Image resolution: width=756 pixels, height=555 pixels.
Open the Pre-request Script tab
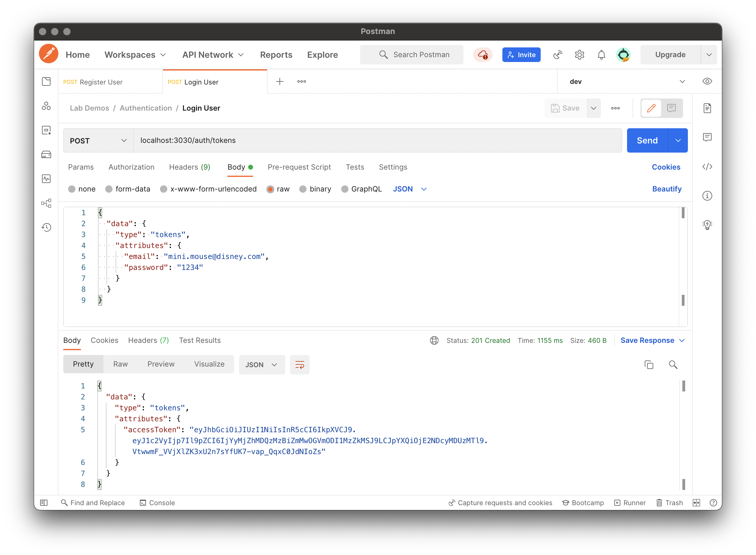[x=299, y=167]
